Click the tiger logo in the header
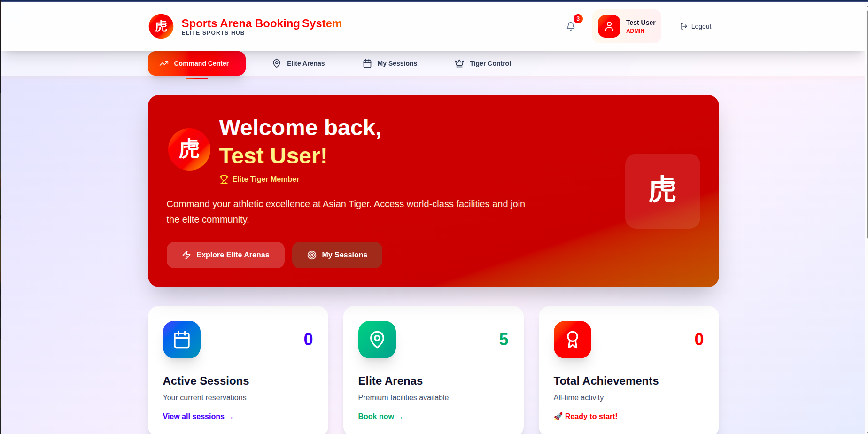This screenshot has width=868, height=434. (x=161, y=26)
